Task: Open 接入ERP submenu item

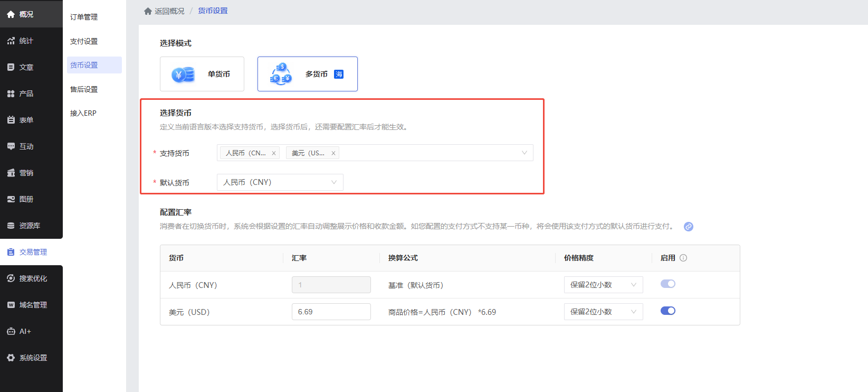Action: (83, 113)
